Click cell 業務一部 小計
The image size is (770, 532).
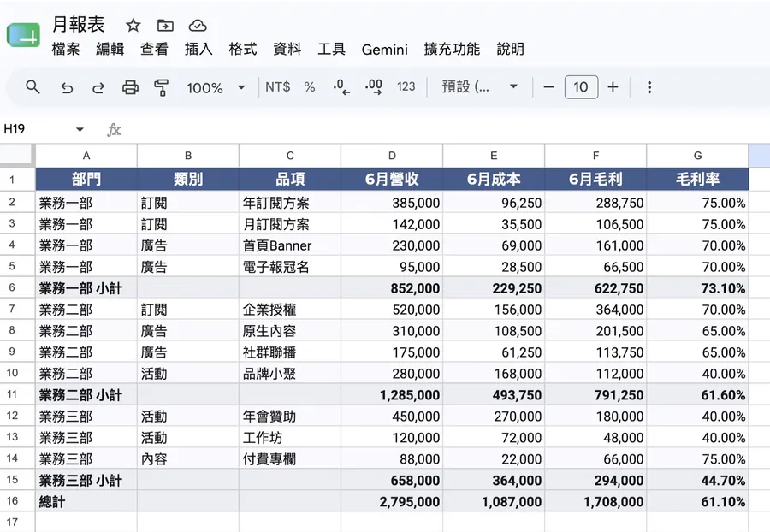pyautogui.click(x=86, y=288)
